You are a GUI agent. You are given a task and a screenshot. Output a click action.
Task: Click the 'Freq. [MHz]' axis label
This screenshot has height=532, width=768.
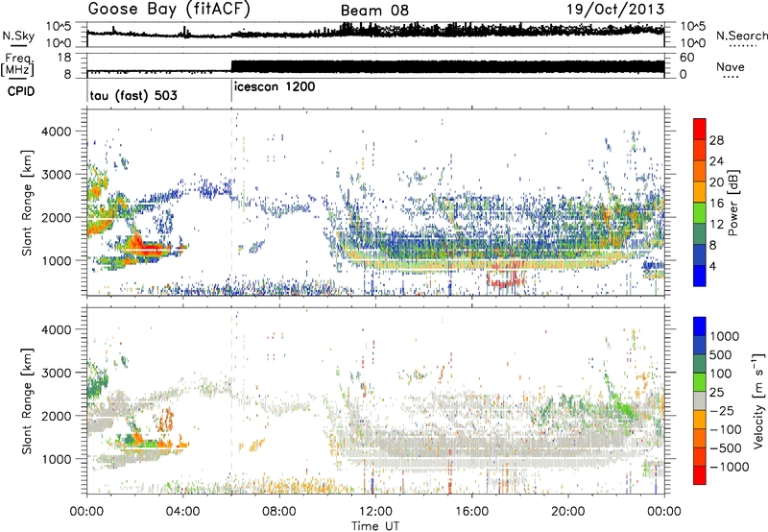pyautogui.click(x=17, y=65)
